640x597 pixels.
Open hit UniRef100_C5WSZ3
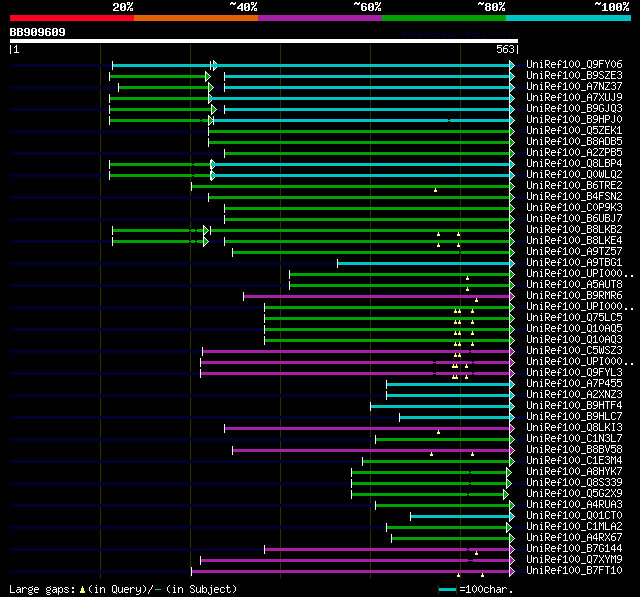[574, 351]
